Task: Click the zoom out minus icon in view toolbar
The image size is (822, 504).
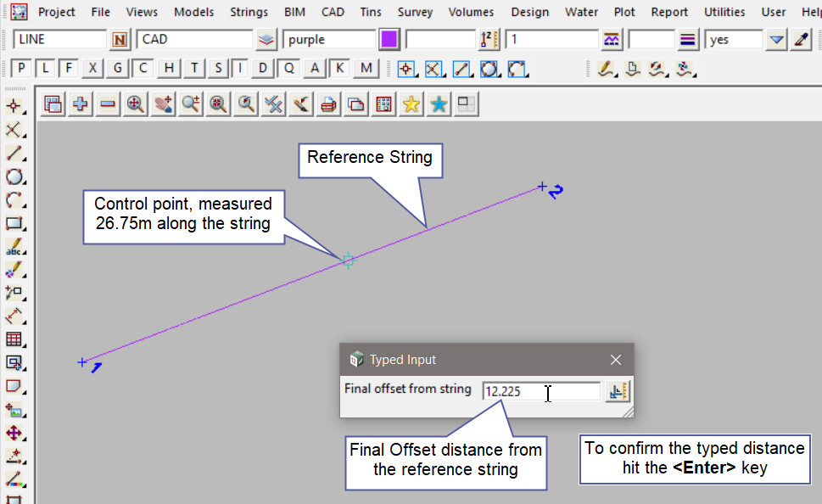Action: (x=108, y=104)
